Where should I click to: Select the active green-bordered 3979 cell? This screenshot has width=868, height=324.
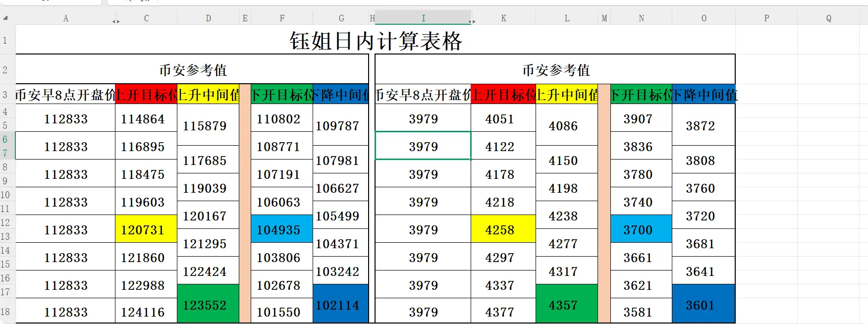[x=423, y=146]
